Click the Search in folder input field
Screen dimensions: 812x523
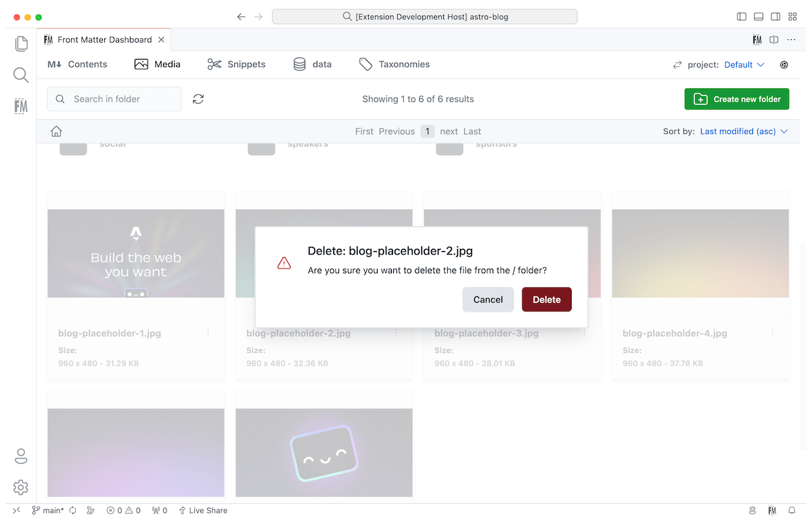pos(114,99)
